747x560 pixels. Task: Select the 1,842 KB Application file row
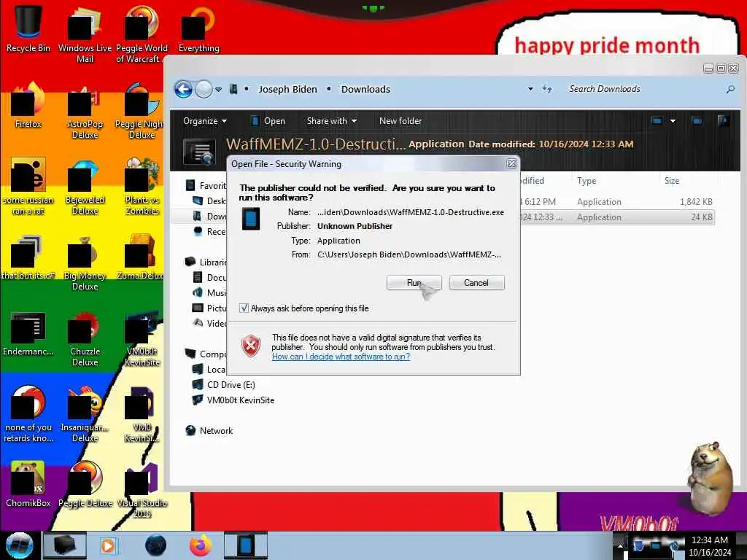click(617, 202)
